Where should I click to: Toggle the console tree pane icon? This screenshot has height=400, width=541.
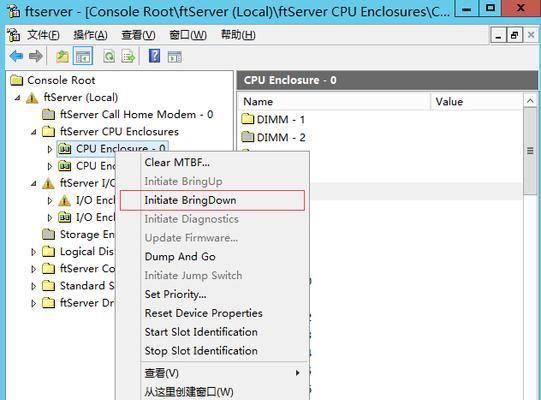click(x=83, y=56)
